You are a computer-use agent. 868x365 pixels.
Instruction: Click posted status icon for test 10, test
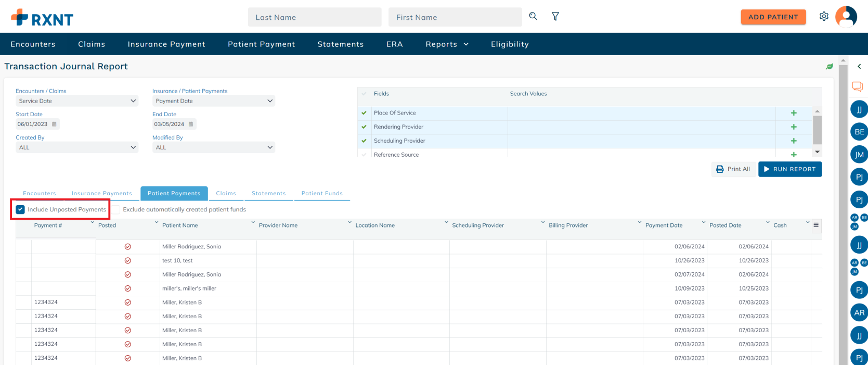click(127, 260)
